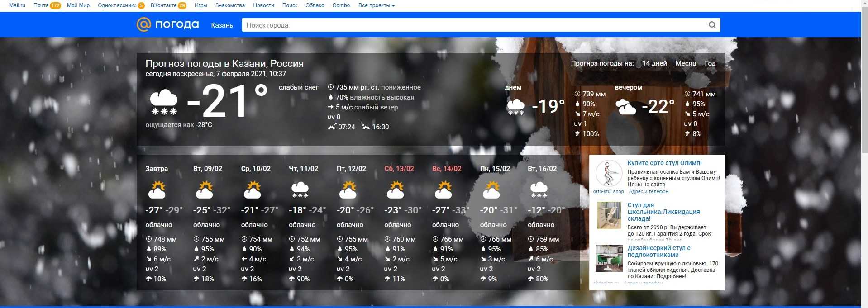Open the Год forecast link
Screen dimensions: 868x308
pos(710,63)
